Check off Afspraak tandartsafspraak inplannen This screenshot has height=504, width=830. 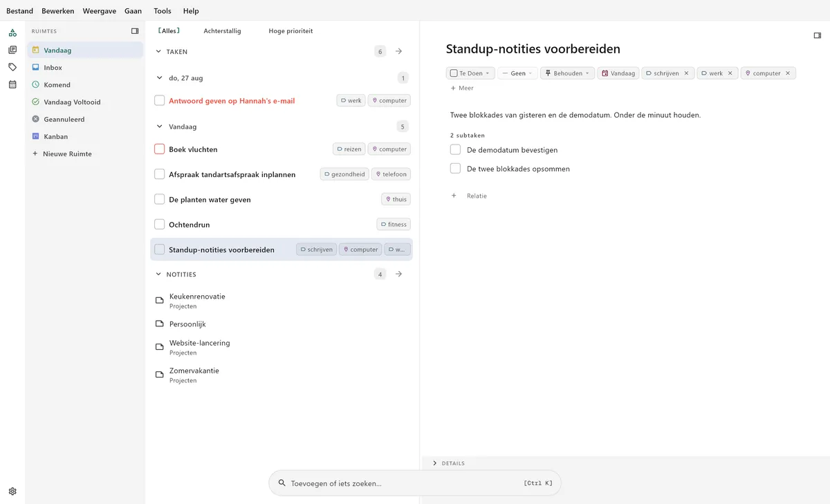pyautogui.click(x=160, y=174)
